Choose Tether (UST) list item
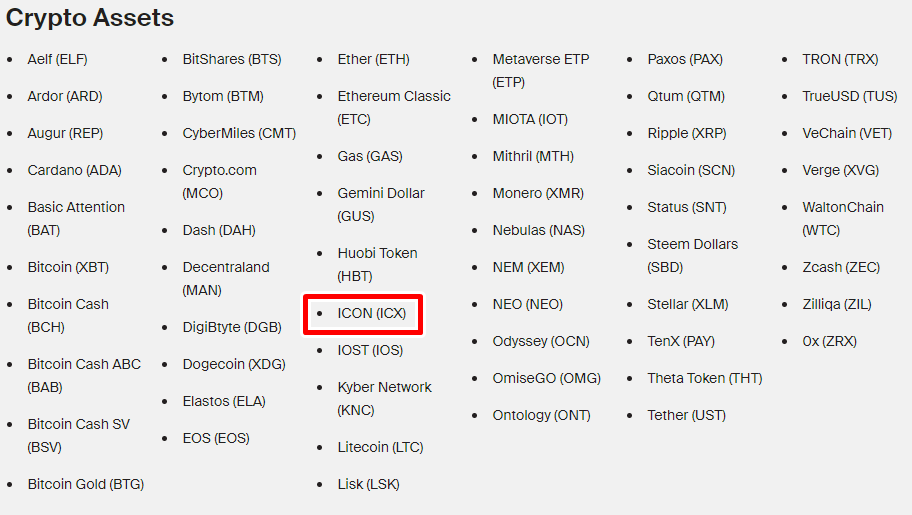The image size is (912, 515). click(686, 415)
